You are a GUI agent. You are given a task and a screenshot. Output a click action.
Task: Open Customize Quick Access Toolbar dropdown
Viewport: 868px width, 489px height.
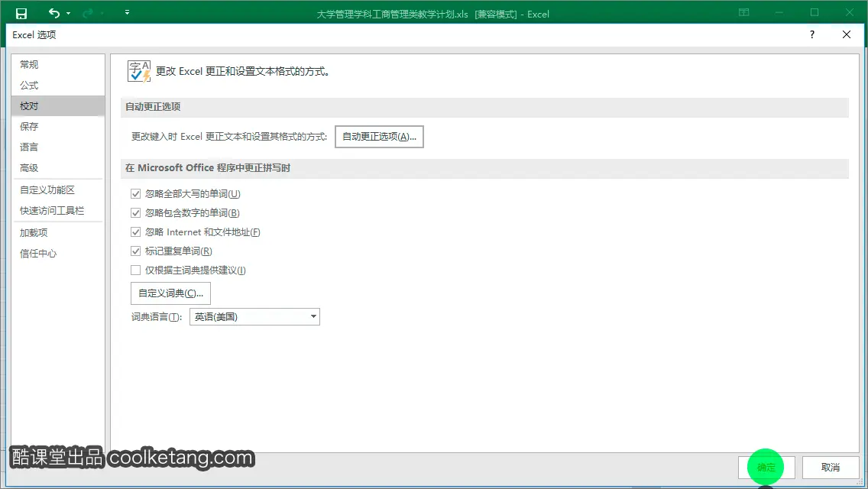click(128, 12)
